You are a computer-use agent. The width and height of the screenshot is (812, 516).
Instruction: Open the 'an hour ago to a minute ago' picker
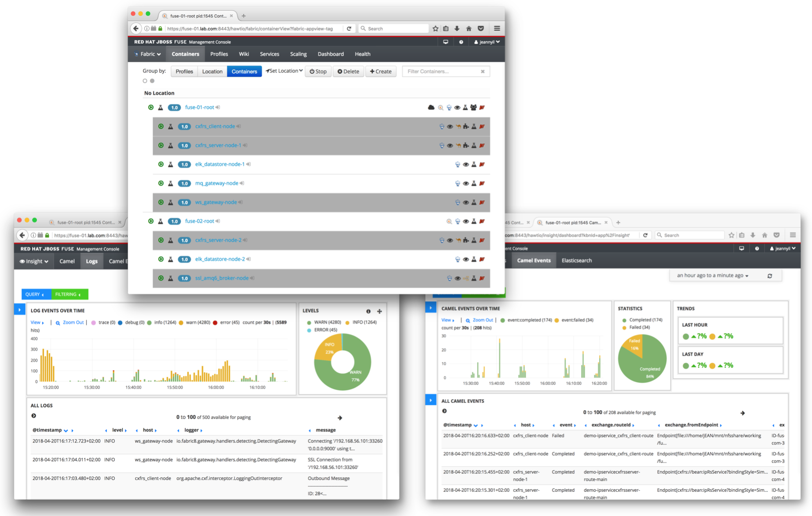point(712,275)
